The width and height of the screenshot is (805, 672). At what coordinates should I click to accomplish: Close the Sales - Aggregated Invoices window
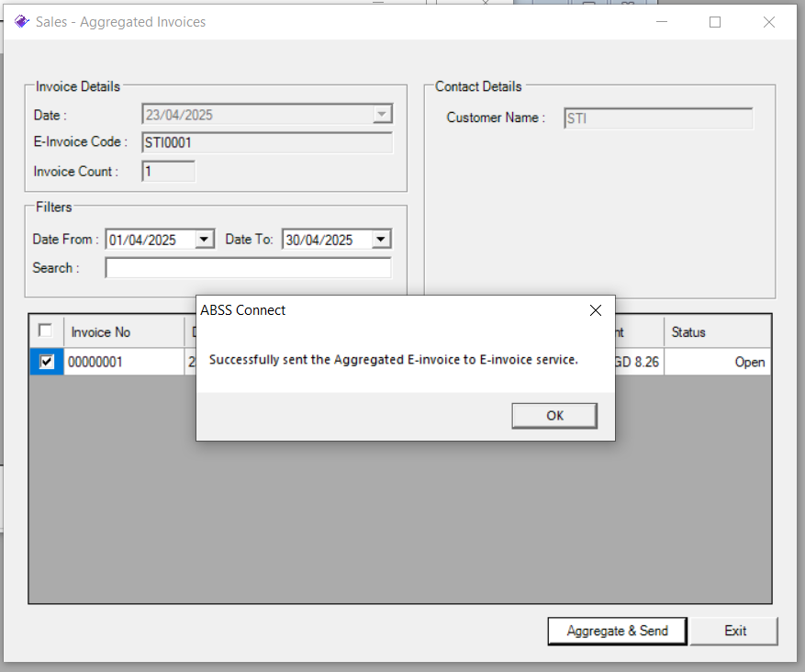pyautogui.click(x=769, y=22)
